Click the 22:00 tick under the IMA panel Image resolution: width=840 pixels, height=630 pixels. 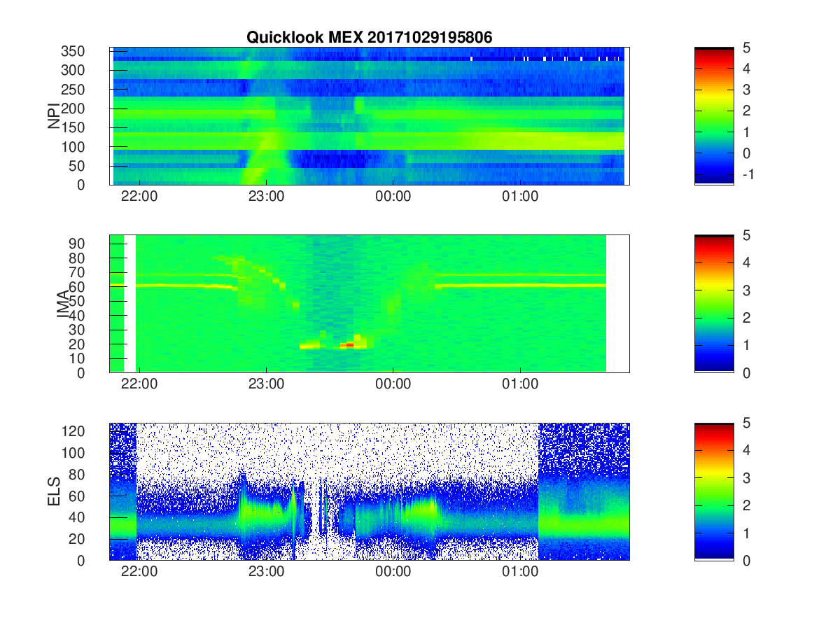pyautogui.click(x=139, y=384)
